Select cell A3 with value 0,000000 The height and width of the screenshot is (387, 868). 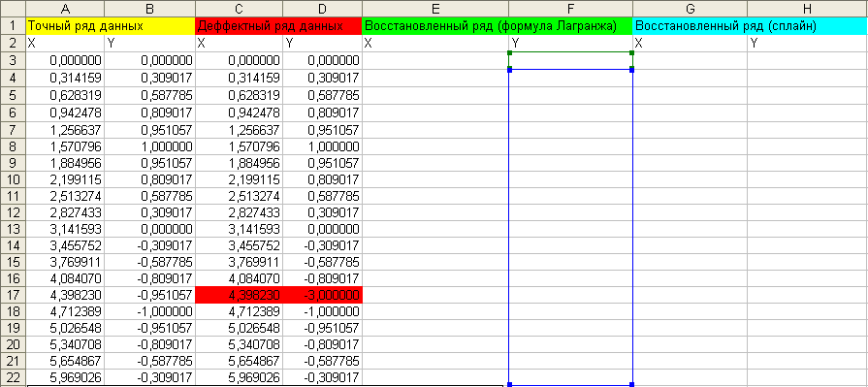pyautogui.click(x=65, y=61)
